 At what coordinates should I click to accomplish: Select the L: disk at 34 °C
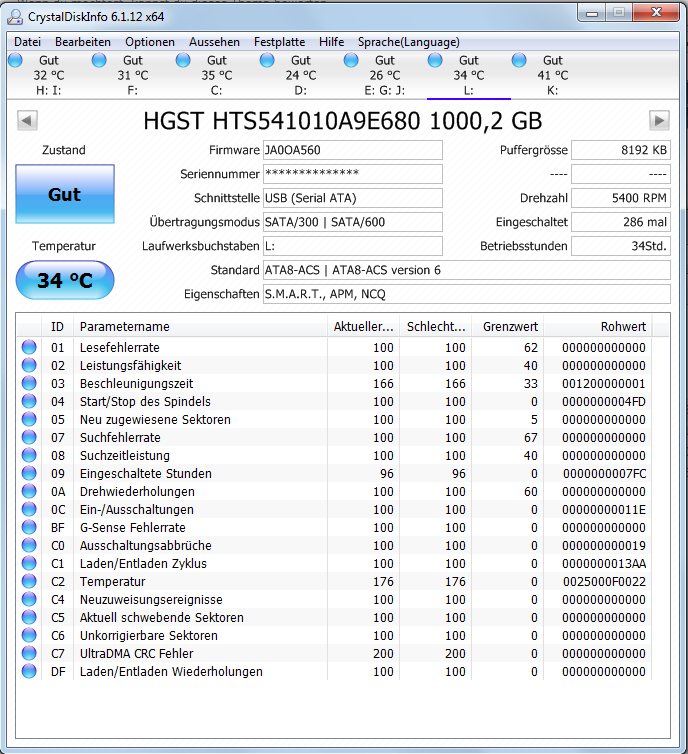(469, 75)
